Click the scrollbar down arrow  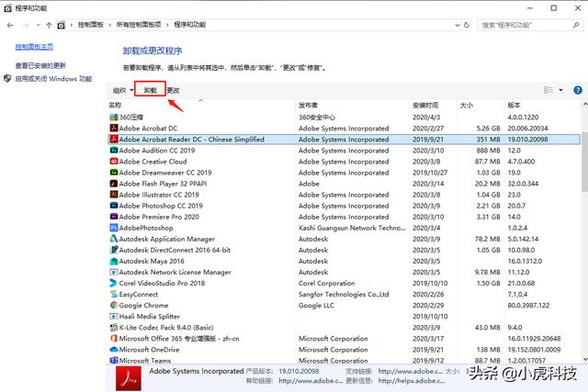click(x=584, y=359)
